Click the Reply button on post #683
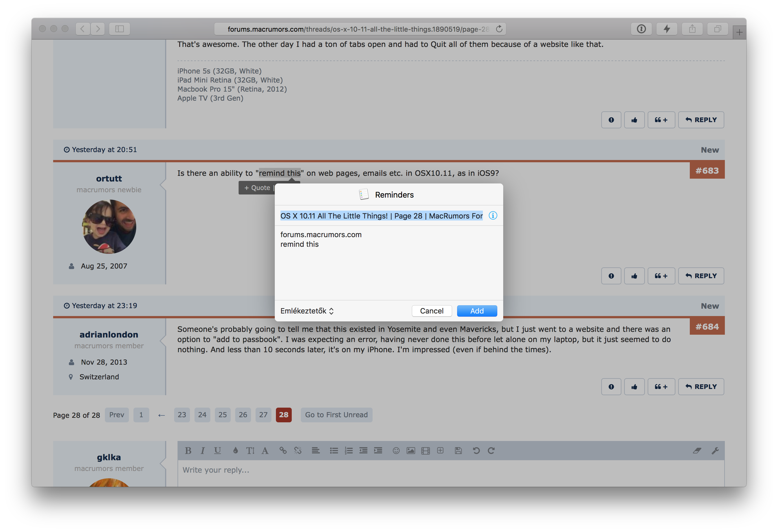778x532 pixels. point(701,275)
